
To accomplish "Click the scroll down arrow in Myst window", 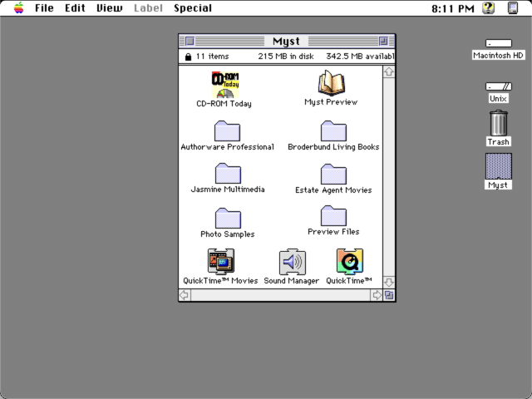I will (x=389, y=283).
